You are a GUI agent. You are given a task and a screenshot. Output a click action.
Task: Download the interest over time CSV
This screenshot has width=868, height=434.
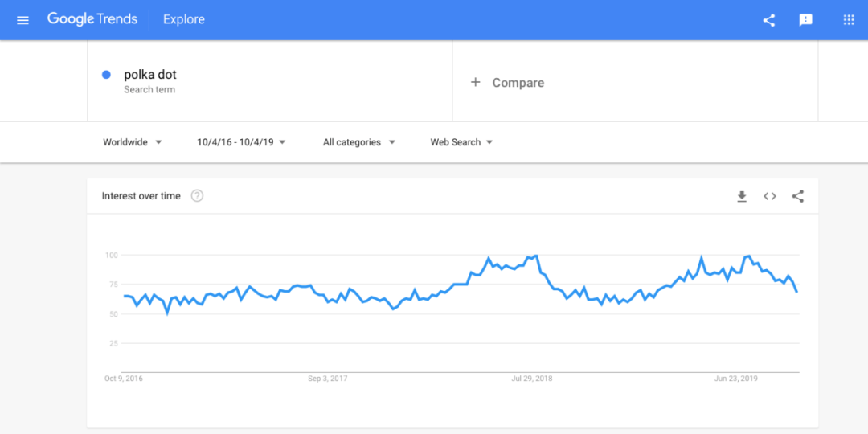pyautogui.click(x=742, y=196)
